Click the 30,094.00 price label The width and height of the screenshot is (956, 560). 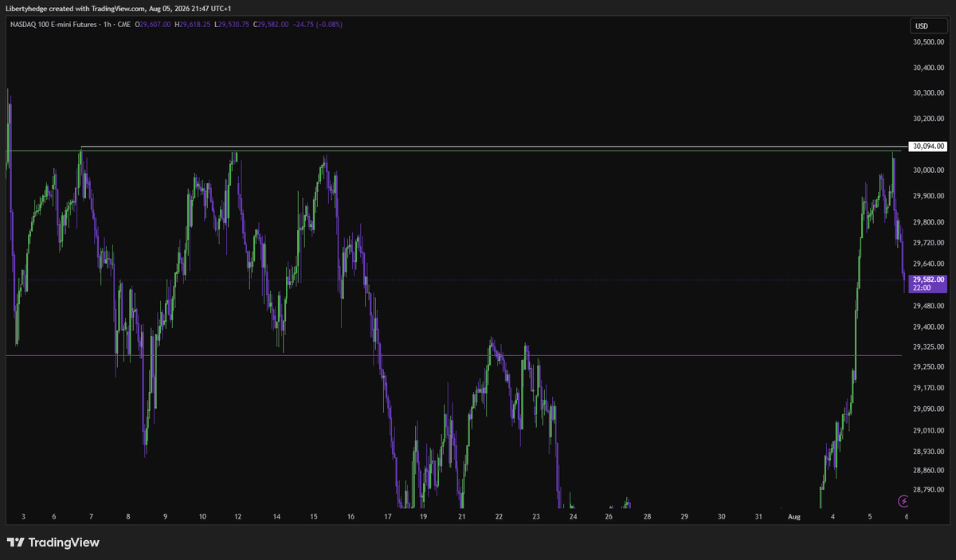(x=929, y=147)
